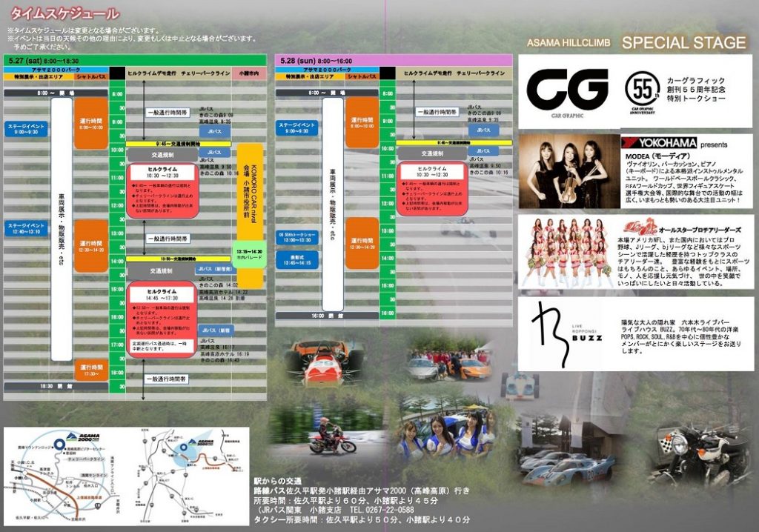
Task: Click Sunday's 運行時間 12:30~14:20 orange box
Action: 362,244
